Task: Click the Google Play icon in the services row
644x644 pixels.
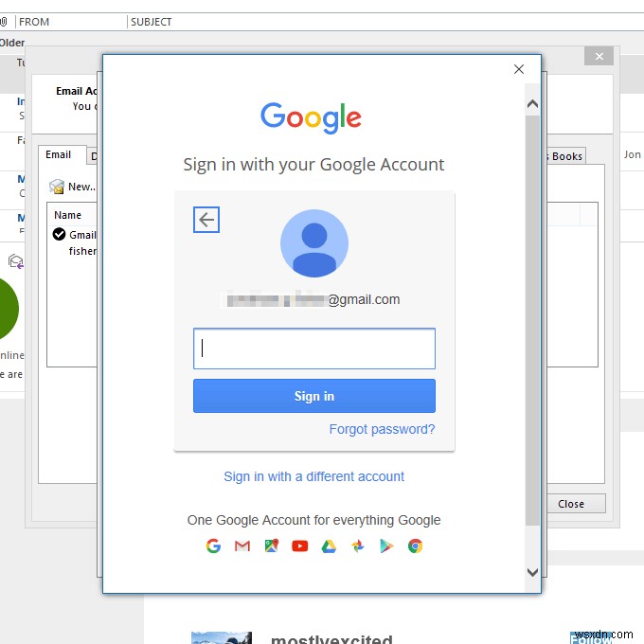Action: tap(386, 546)
